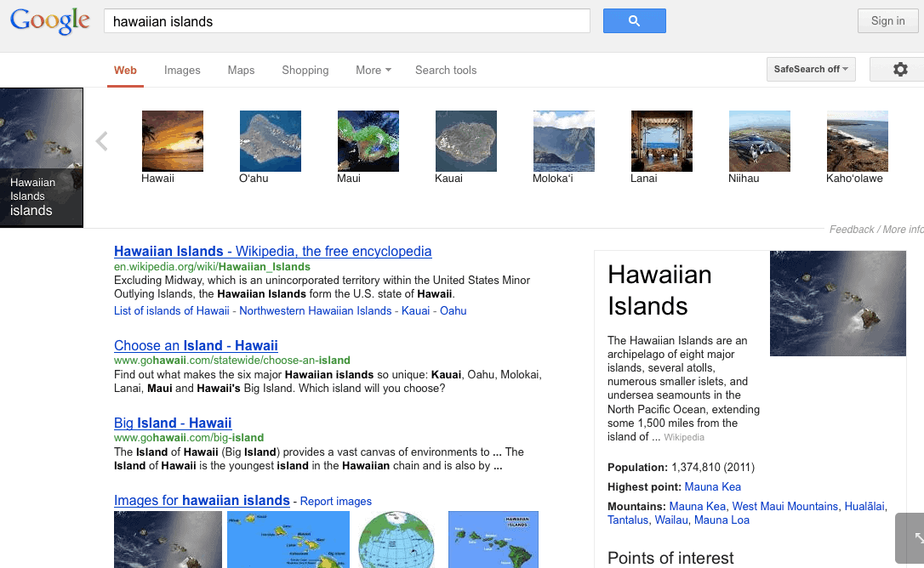Open the Hawaii sunset thumbnail

pyautogui.click(x=173, y=141)
